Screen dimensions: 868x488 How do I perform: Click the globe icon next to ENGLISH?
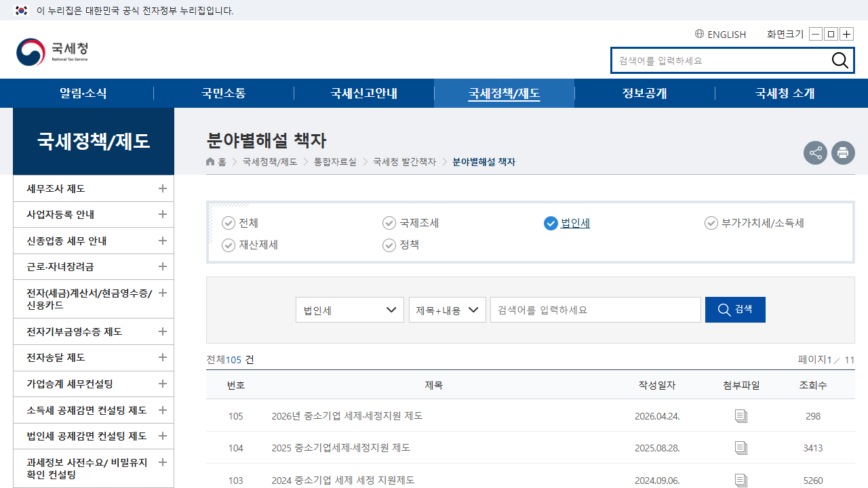coord(699,34)
